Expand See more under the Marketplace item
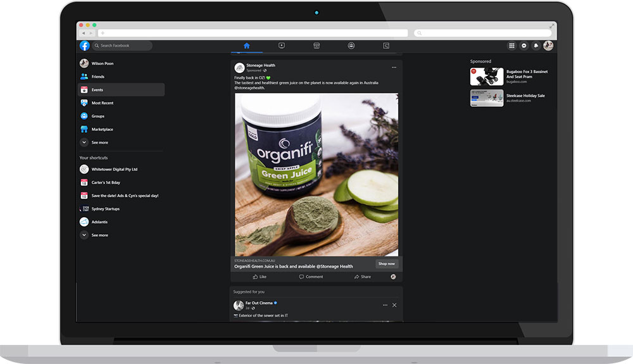This screenshot has width=633, height=364. 99,142
